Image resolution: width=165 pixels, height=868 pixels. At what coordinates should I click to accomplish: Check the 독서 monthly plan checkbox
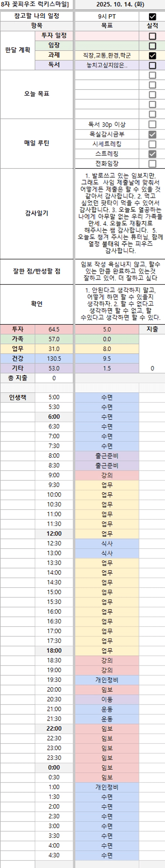point(152,65)
